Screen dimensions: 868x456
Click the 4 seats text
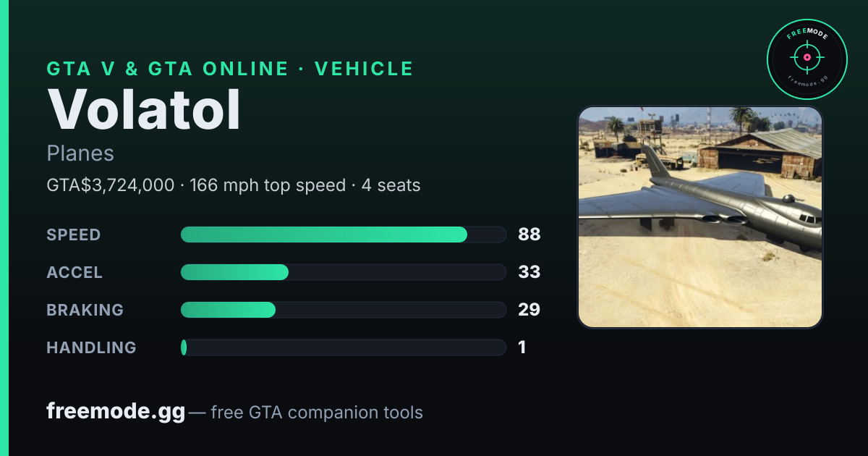click(391, 185)
